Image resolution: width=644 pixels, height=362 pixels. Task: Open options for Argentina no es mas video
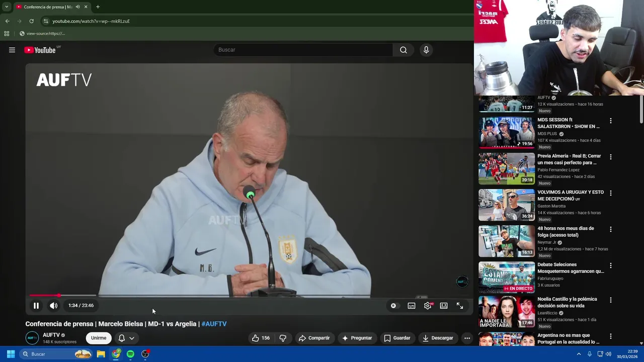click(x=611, y=336)
